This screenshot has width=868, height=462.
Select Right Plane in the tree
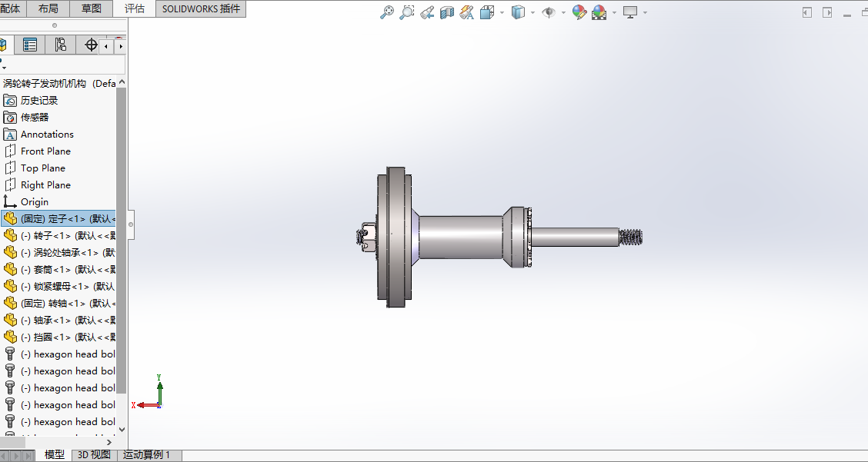[x=45, y=184]
